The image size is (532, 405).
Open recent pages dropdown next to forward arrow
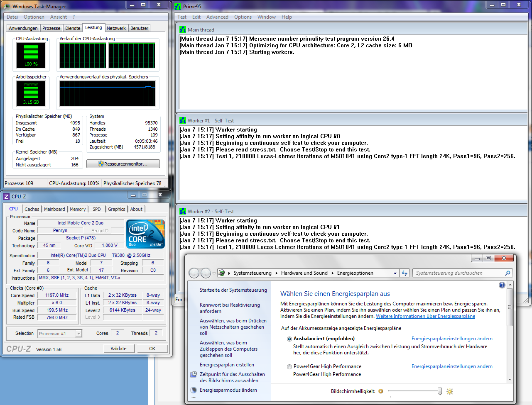point(214,273)
